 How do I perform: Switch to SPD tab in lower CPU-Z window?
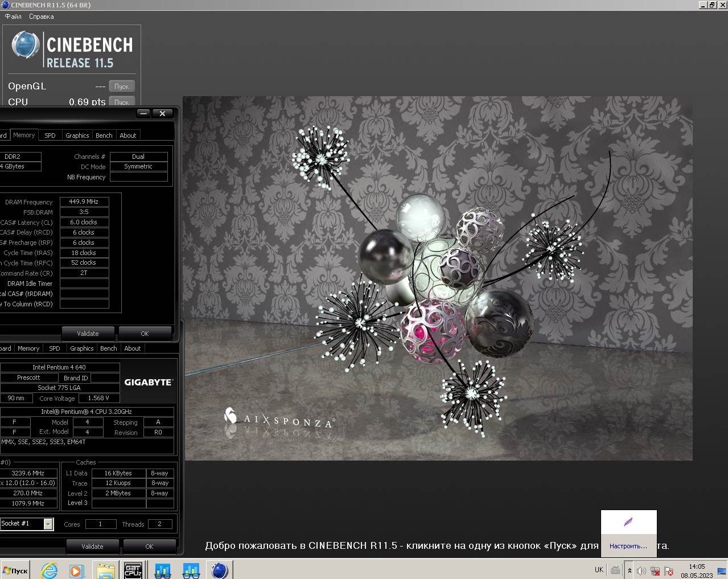coord(55,348)
